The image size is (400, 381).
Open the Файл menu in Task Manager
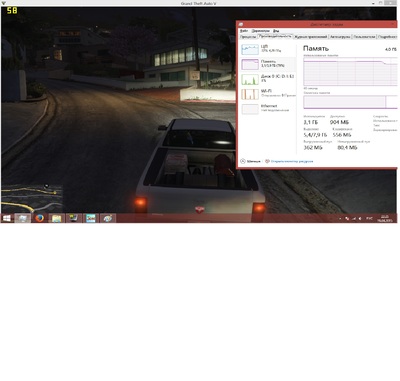pos(244,31)
